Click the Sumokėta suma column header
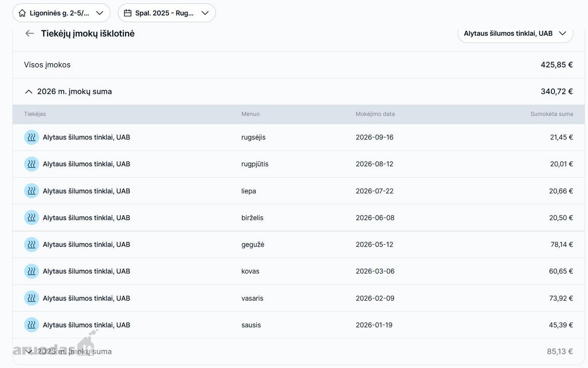This screenshot has height=368, width=588. click(552, 114)
